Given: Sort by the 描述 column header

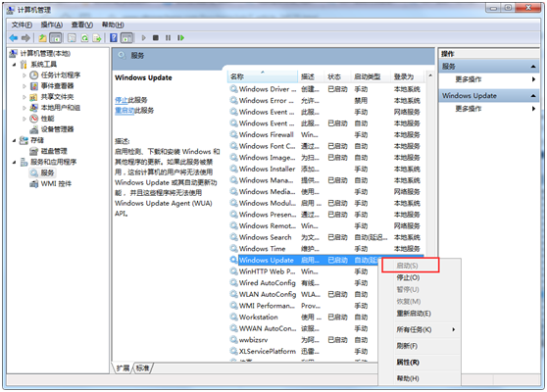Looking at the screenshot, I should 311,76.
